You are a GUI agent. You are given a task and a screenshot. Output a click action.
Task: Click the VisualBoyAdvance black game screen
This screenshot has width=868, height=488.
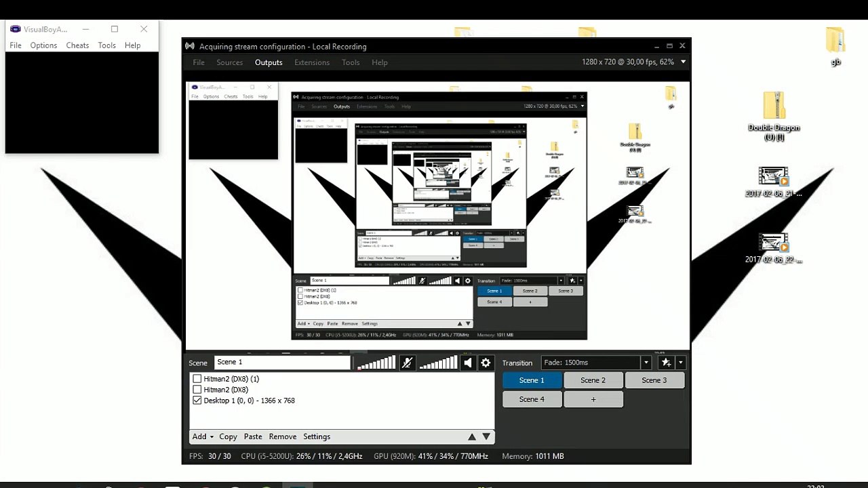(x=82, y=103)
